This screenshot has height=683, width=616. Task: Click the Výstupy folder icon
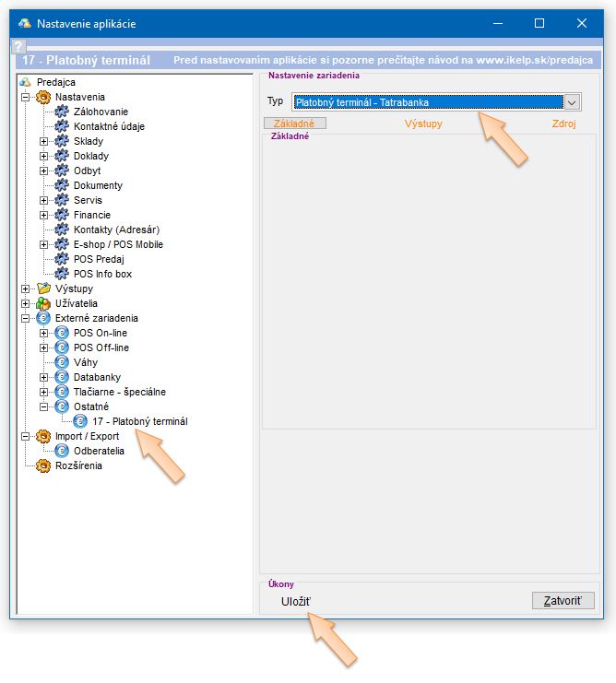point(42,289)
